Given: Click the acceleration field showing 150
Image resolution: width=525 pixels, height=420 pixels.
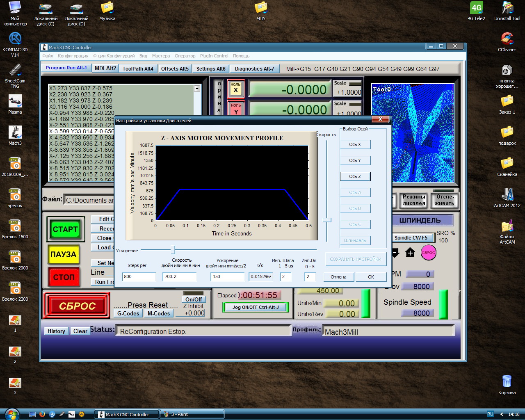Looking at the screenshot, I should pos(228,277).
